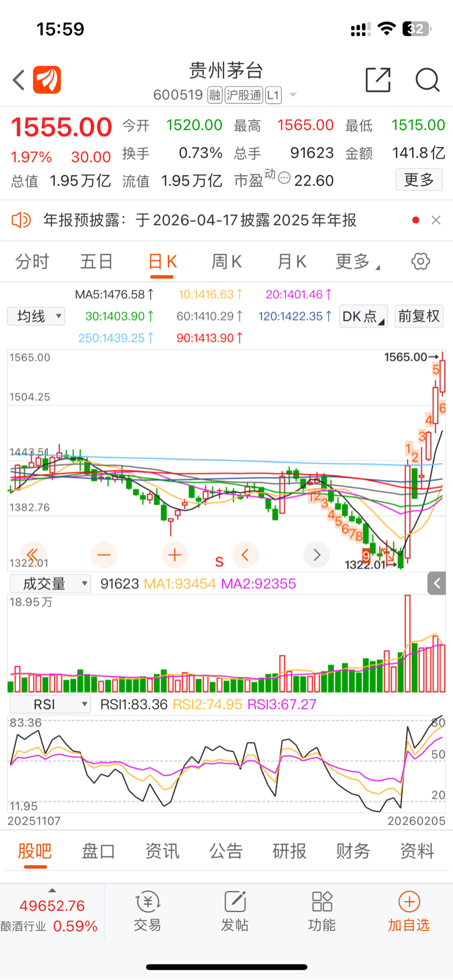Tap the left arrow chart scroll button
The height and width of the screenshot is (980, 453).
245,555
